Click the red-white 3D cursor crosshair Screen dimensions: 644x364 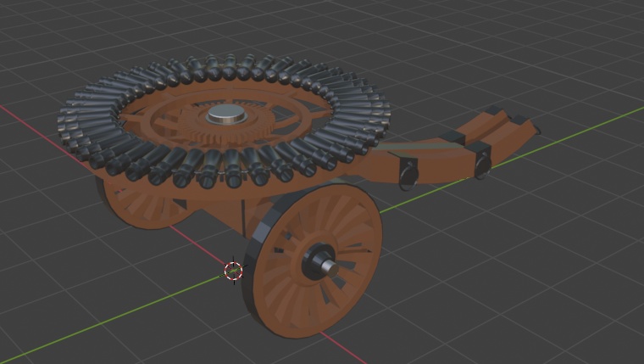point(234,271)
